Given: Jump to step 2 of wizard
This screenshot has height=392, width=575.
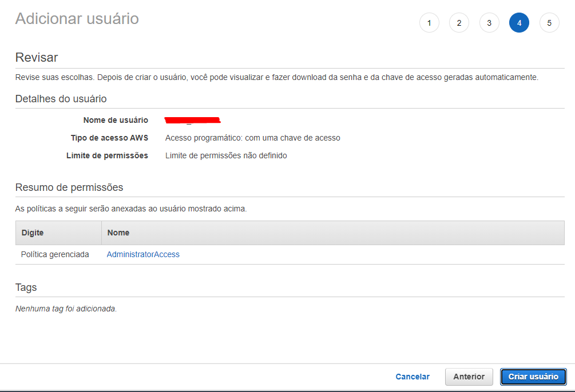Looking at the screenshot, I should 459,23.
